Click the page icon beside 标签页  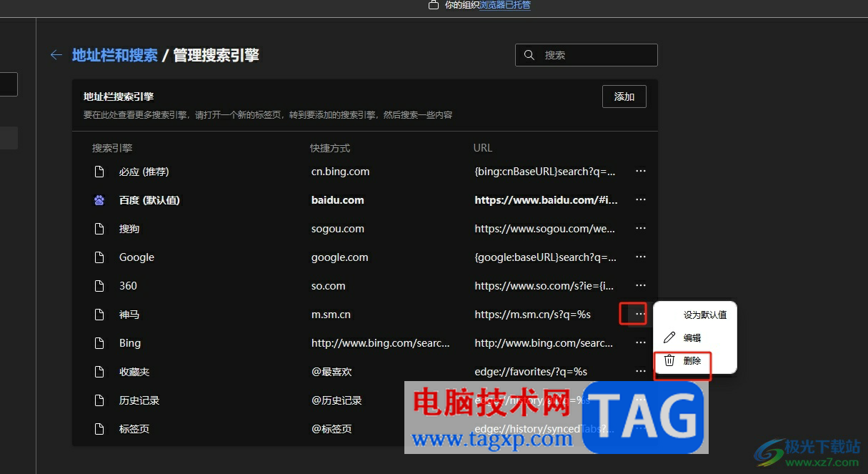(x=99, y=429)
